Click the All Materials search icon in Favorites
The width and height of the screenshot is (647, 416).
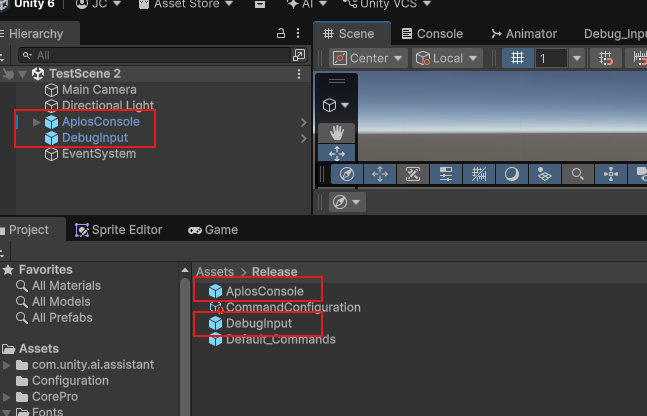21,286
